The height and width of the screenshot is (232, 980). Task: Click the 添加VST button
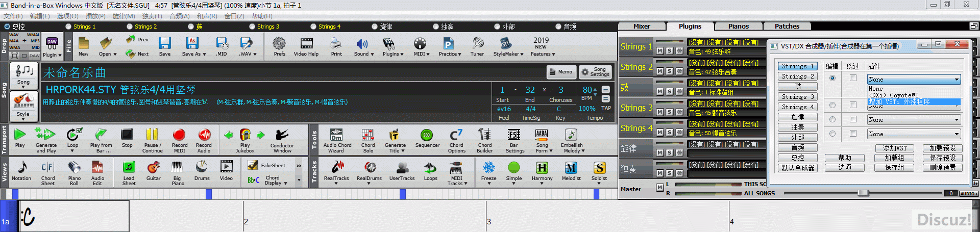point(895,148)
